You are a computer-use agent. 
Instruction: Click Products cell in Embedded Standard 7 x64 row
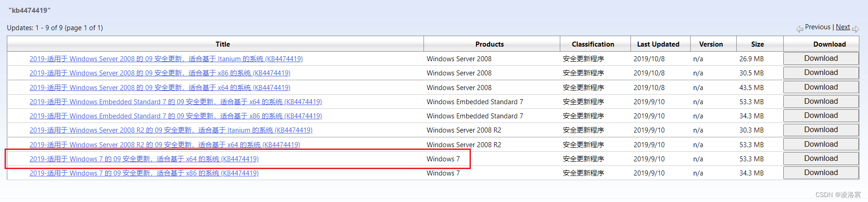coord(475,102)
